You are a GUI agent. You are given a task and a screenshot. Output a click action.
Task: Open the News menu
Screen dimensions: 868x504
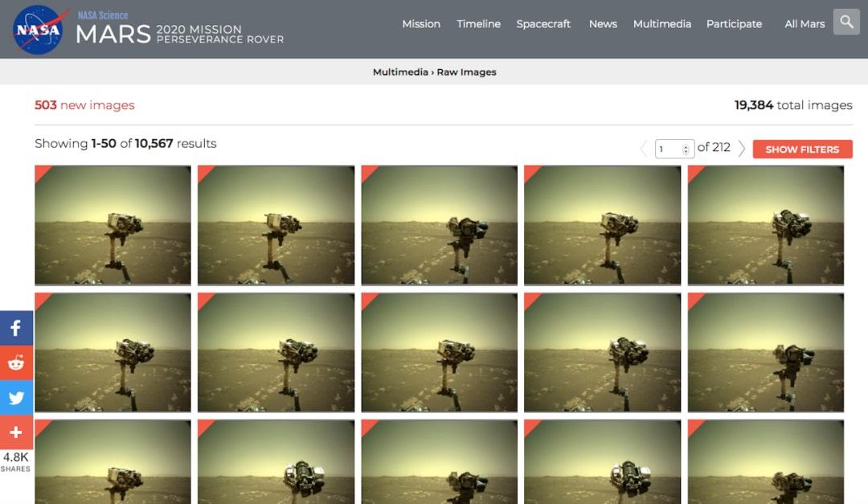[603, 24]
